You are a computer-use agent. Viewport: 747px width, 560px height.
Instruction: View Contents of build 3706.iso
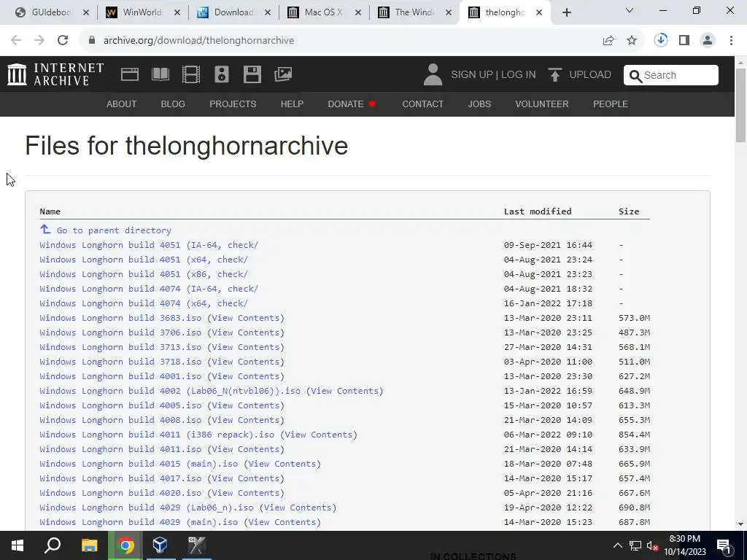click(x=245, y=332)
